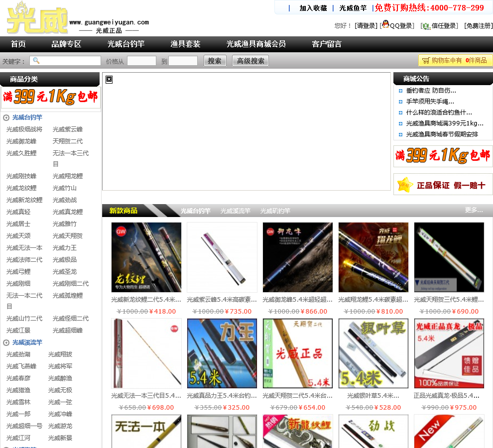This screenshot has height=448, width=493.
Task: Click the 信任登录 trust login icon
Action: point(426,26)
